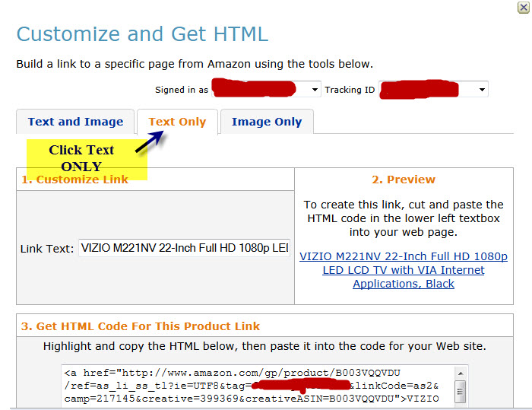Click the 3. Get HTML Code heading
532x410 pixels.
[141, 326]
